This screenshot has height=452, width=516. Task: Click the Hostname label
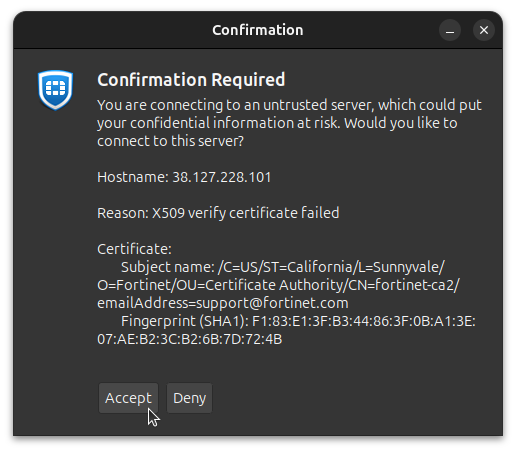click(133, 177)
